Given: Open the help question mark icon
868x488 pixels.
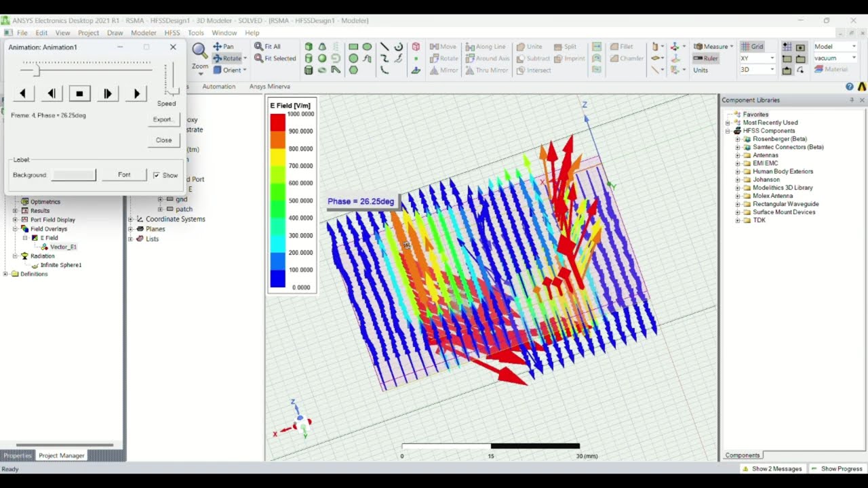Looking at the screenshot, I should click(x=850, y=87).
